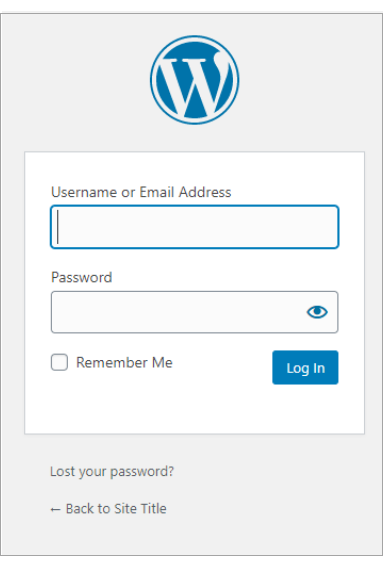This screenshot has height=576, width=383.
Task: Click the WordPress logo
Action: coord(195,80)
